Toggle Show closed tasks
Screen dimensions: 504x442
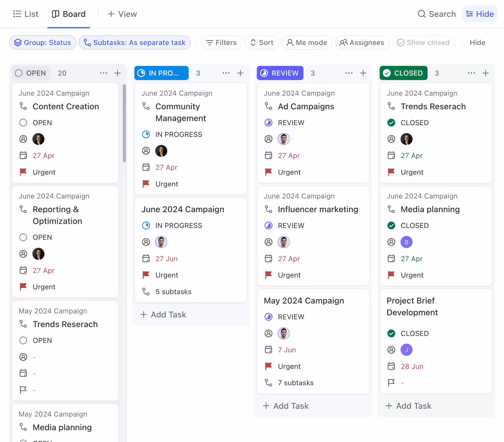click(423, 43)
